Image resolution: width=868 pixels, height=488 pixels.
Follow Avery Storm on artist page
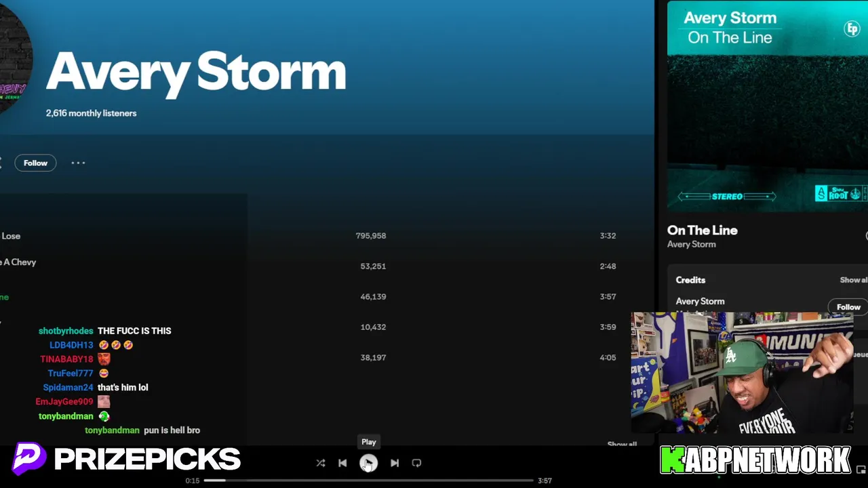click(x=35, y=163)
